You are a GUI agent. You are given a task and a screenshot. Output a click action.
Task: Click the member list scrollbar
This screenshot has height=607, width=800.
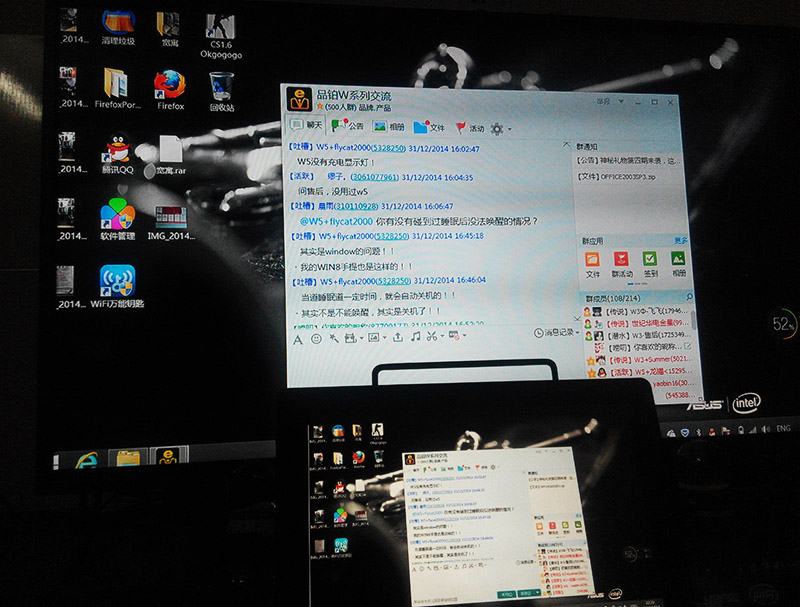pyautogui.click(x=693, y=320)
